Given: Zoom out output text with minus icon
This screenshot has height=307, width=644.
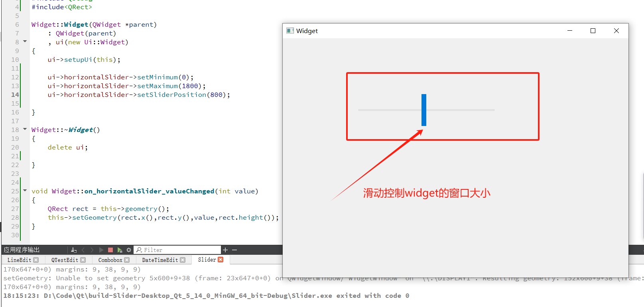Looking at the screenshot, I should [234, 250].
